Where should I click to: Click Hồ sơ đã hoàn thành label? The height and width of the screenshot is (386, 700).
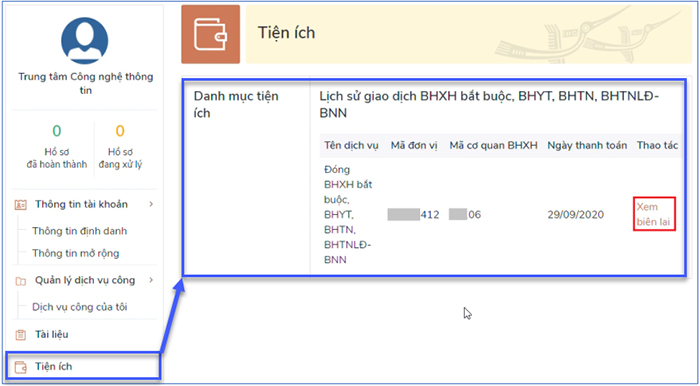pos(57,158)
